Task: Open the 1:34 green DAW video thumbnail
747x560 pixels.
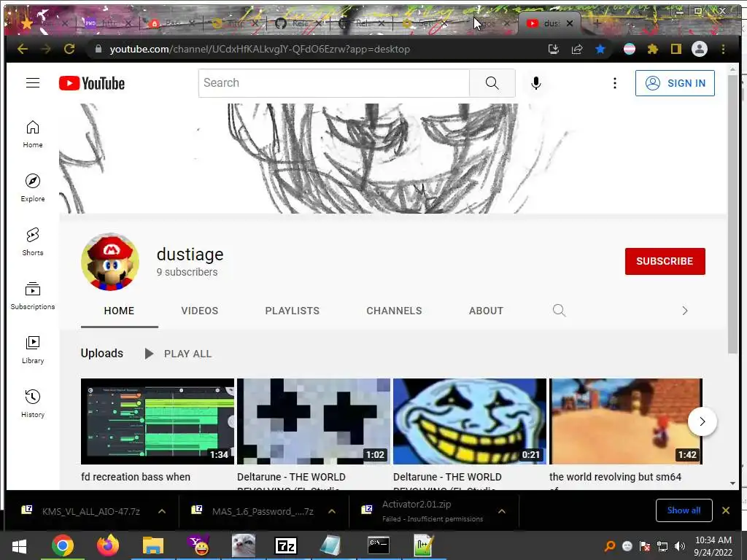Action: tap(158, 421)
